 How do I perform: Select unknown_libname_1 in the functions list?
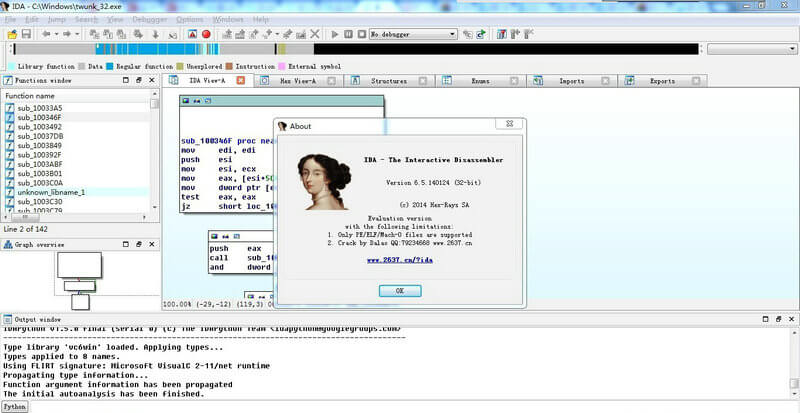50,192
